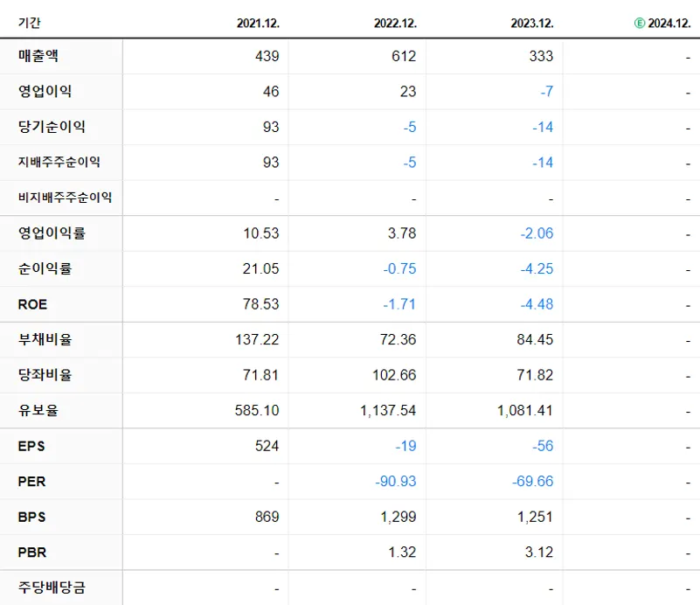The image size is (700, 605).
Task: Click the 매출액 row label
Action: tap(37, 56)
